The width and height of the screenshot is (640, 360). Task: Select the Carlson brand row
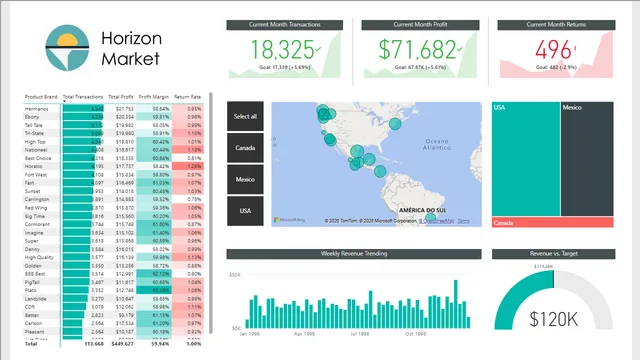point(113,323)
